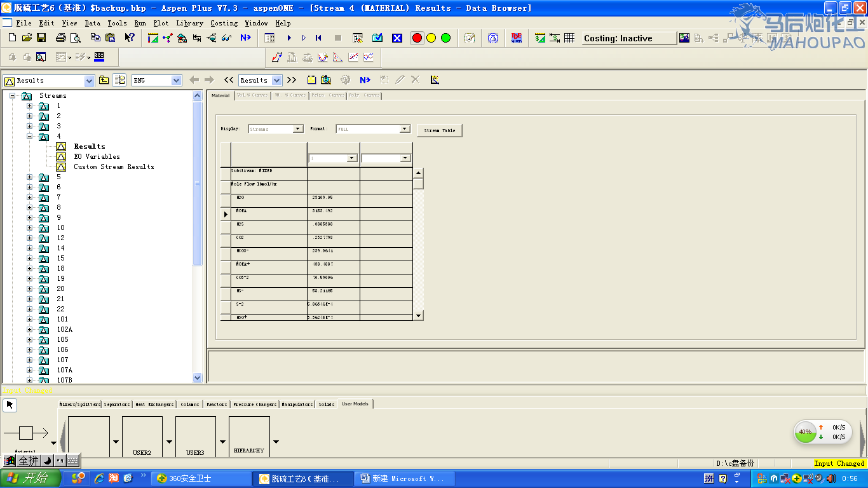
Task: Click the What's This help icon
Action: (130, 38)
